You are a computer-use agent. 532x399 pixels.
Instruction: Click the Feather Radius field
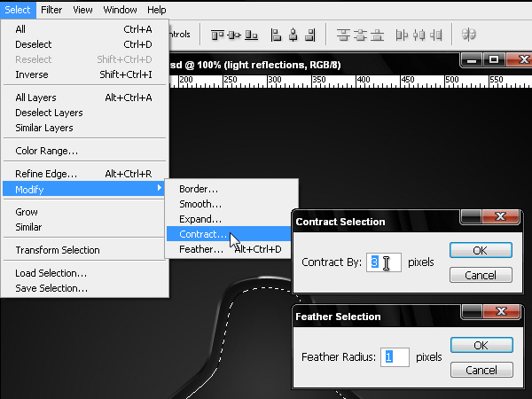coord(395,357)
